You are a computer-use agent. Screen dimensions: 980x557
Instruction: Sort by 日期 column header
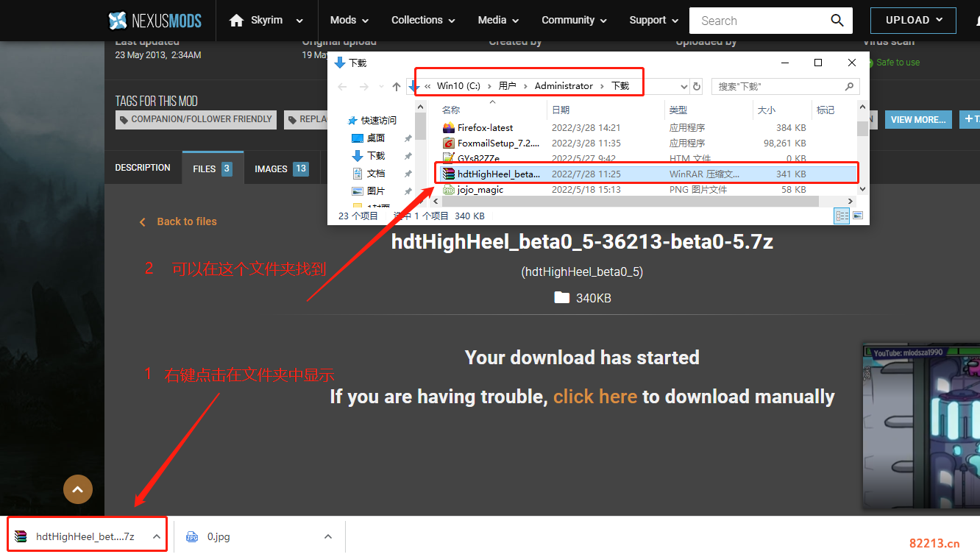[561, 110]
